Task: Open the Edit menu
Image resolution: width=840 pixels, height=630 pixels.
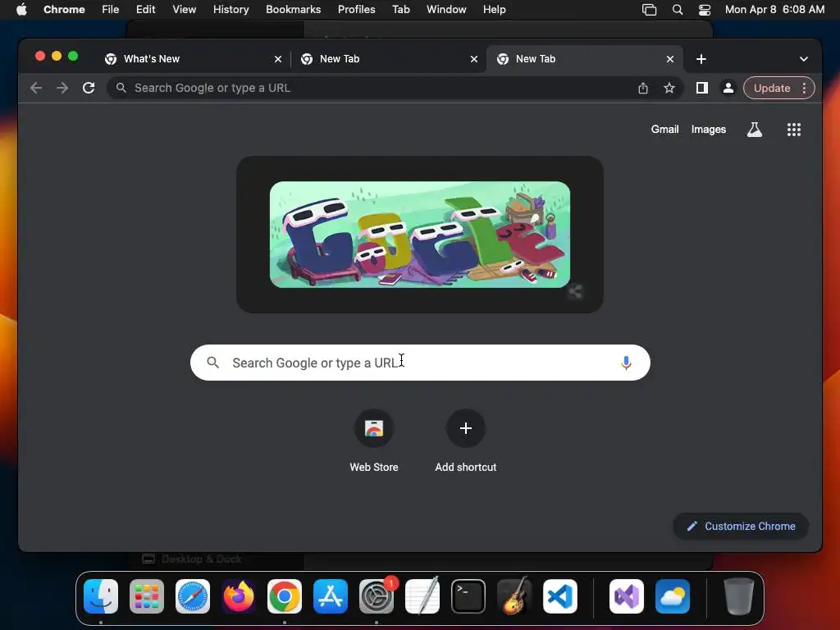Action: [145, 10]
